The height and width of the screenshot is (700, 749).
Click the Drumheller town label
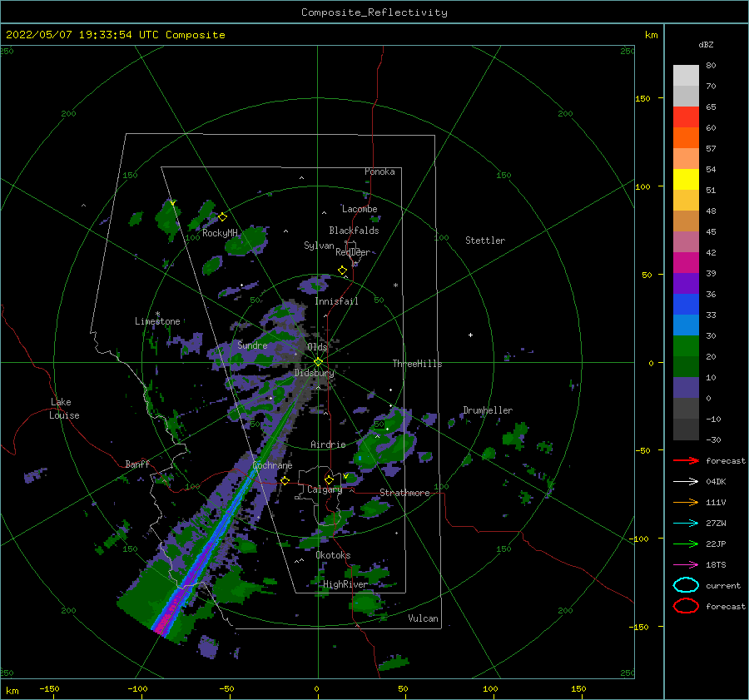pos(488,410)
